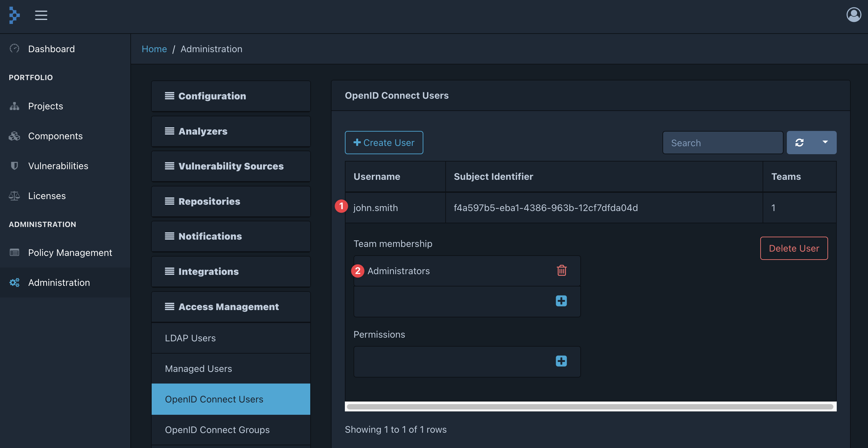The image size is (868, 448).
Task: Toggle the hamburger sidebar menu
Action: point(41,15)
